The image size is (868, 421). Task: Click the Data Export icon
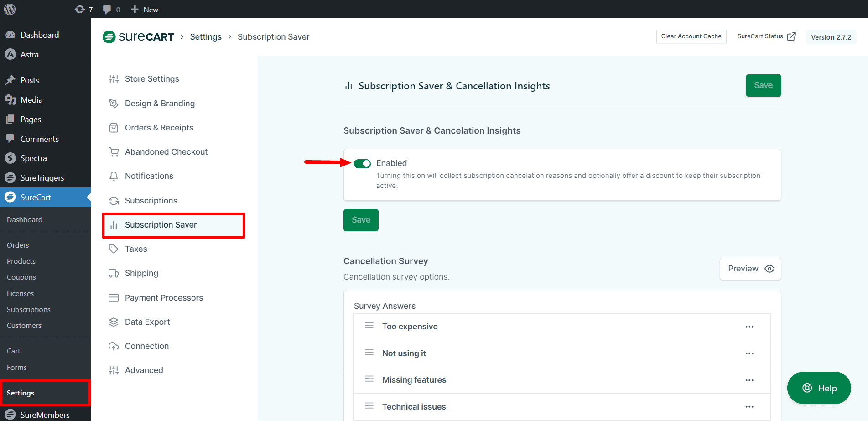[114, 322]
